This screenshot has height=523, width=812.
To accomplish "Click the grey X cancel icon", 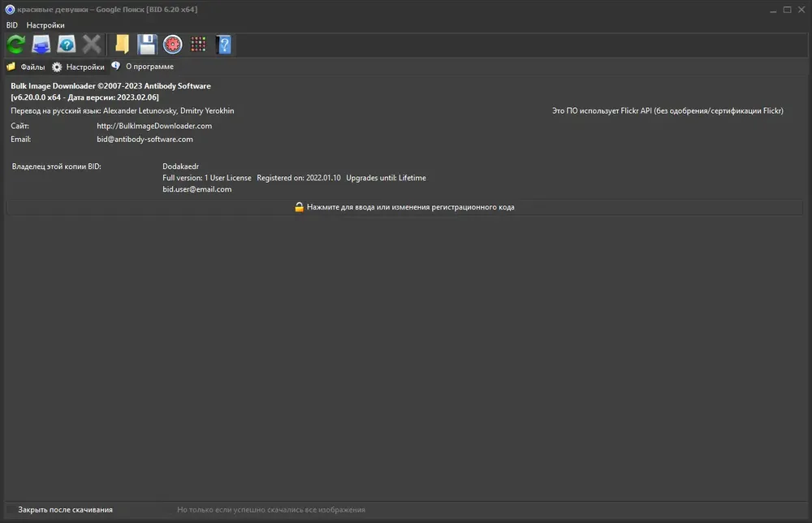I will coord(92,45).
